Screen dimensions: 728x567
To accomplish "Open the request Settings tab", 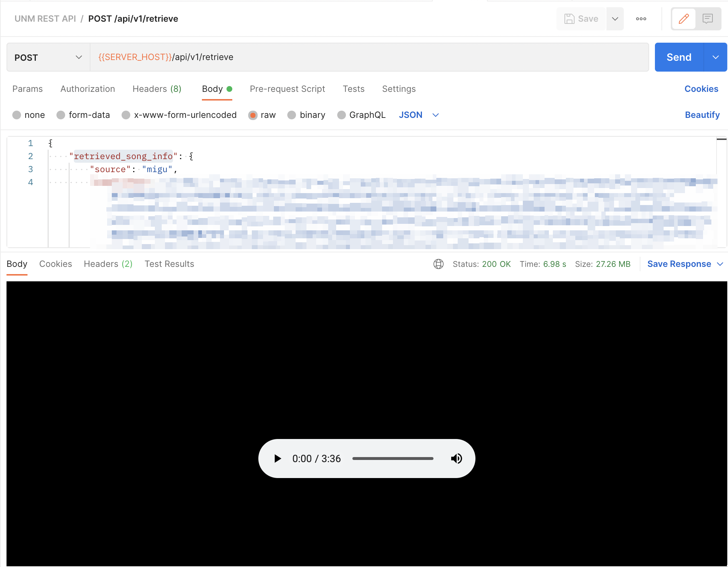I will point(399,89).
